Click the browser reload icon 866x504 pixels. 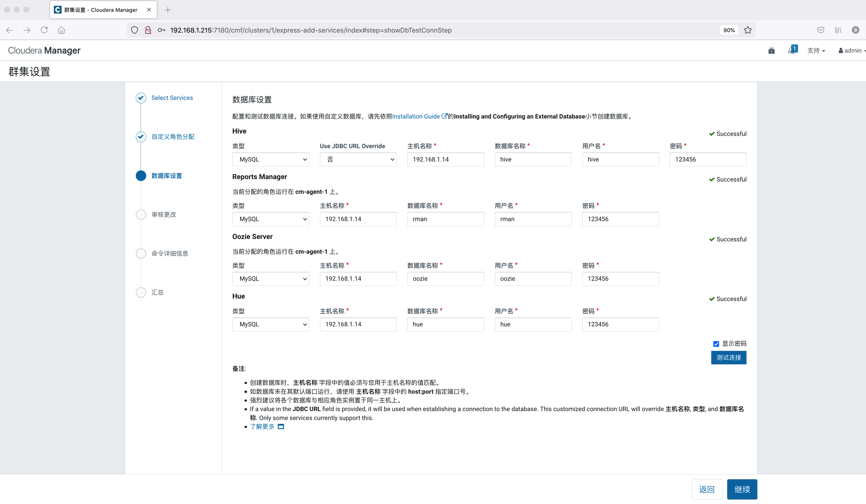click(x=44, y=30)
